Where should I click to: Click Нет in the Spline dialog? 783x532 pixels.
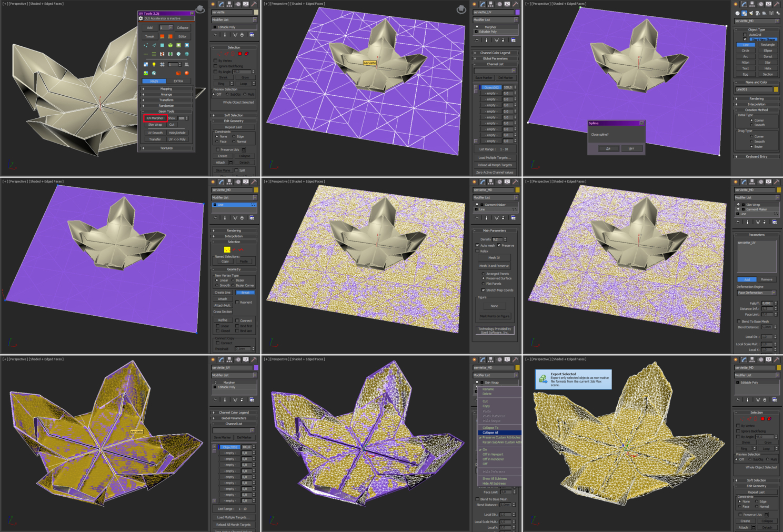point(631,148)
